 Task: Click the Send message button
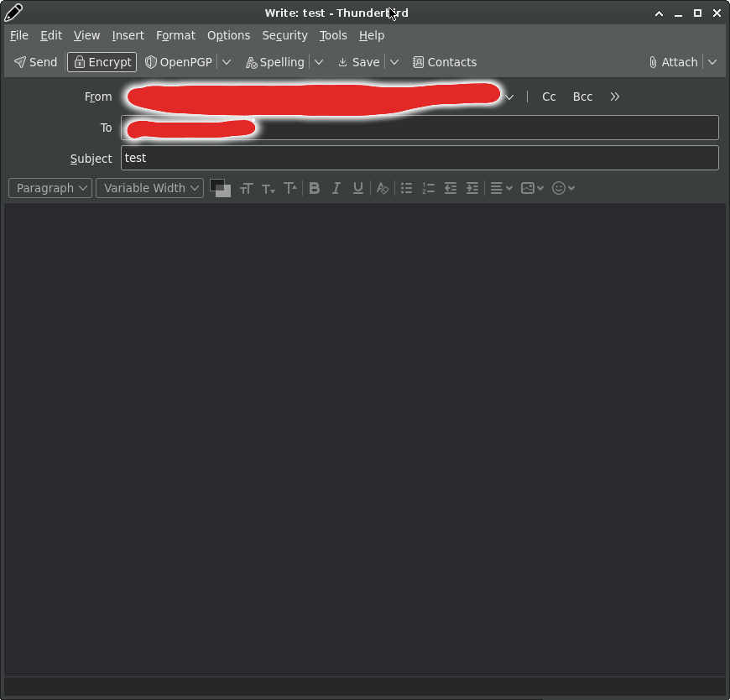pos(36,62)
